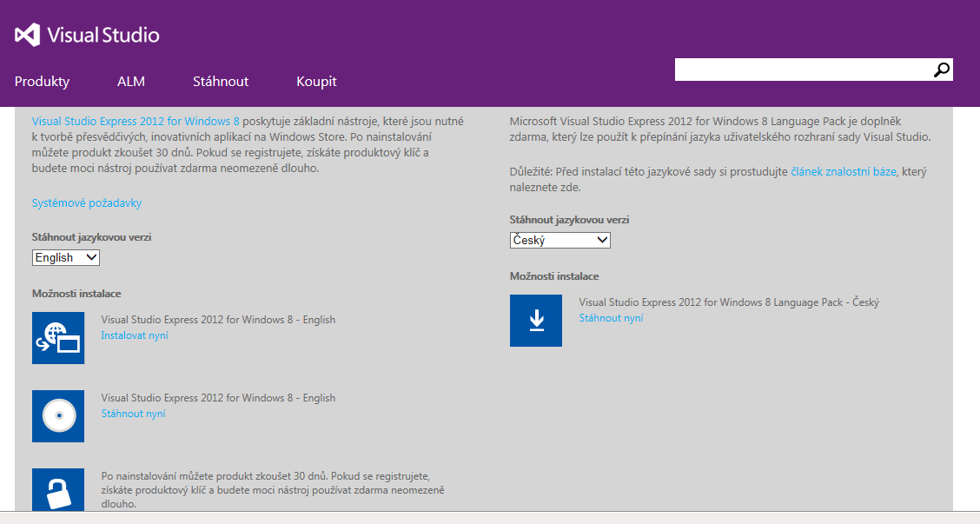Open the Koupit menu
This screenshot has height=524, width=980.
316,82
